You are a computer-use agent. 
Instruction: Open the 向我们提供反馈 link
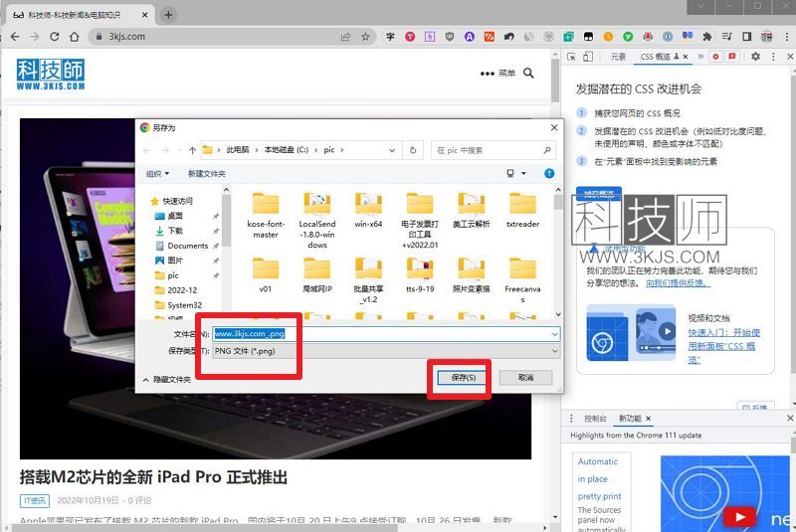click(x=679, y=283)
